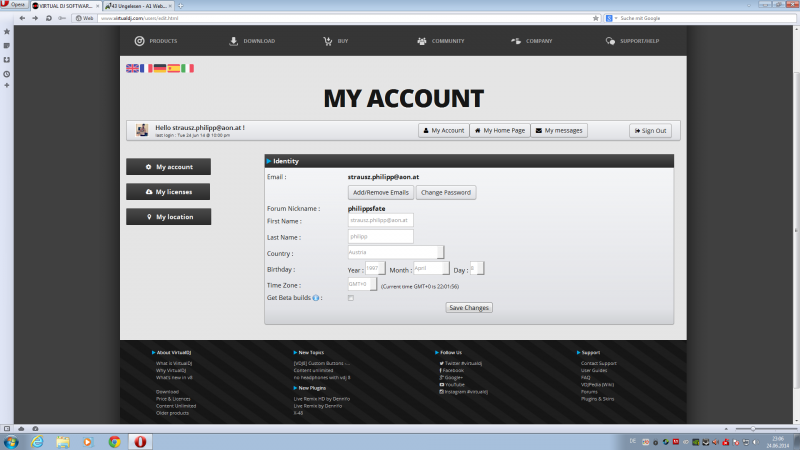
Task: Enable the Get Beta builds checkbox
Action: [x=350, y=298]
